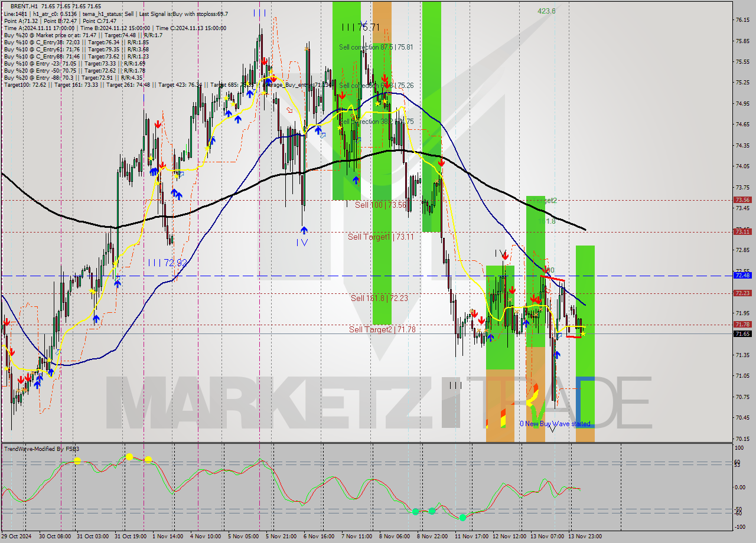Image resolution: width=756 pixels, height=543 pixels.
Task: Click the '13 Nov 23:00' time label
Action: (585, 537)
